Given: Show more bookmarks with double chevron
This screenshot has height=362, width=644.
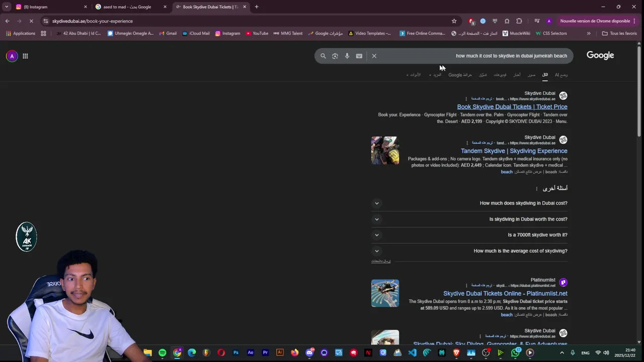Looking at the screenshot, I should [589, 33].
